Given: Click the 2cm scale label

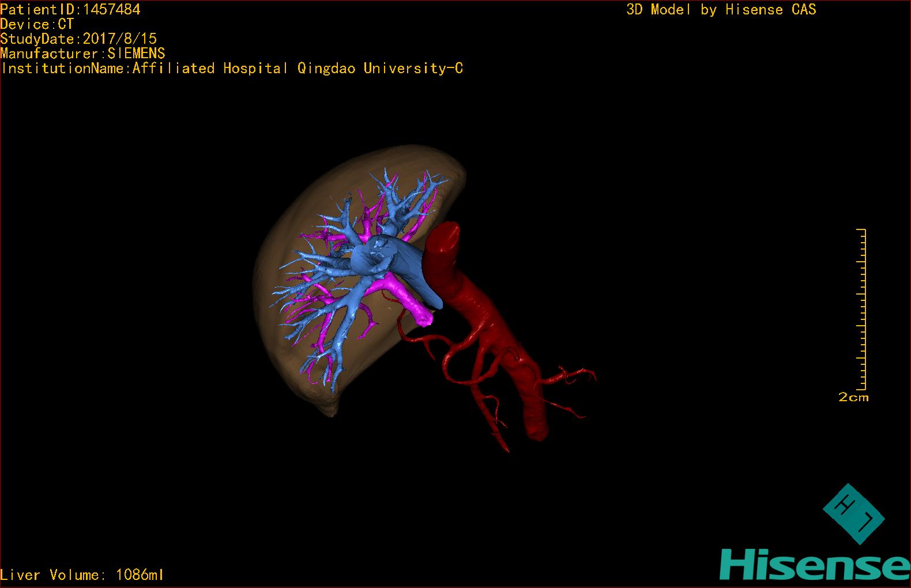Looking at the screenshot, I should click(x=853, y=397).
